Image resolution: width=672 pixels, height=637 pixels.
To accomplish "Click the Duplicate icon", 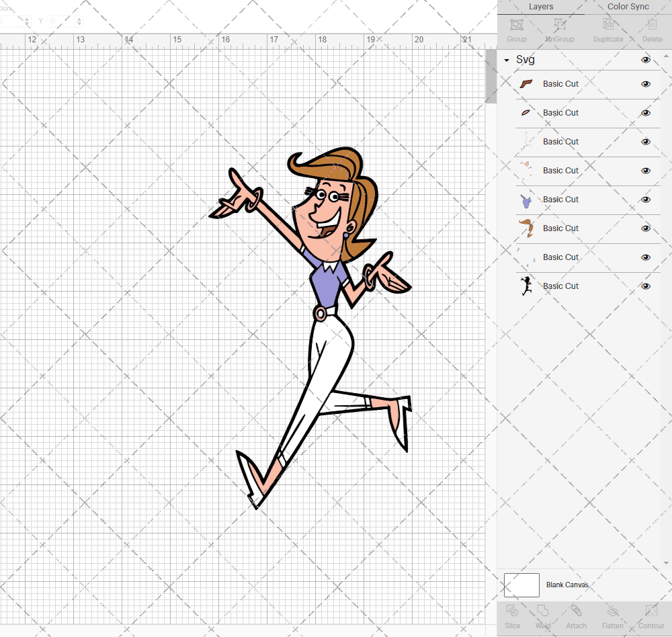I will coord(608,24).
